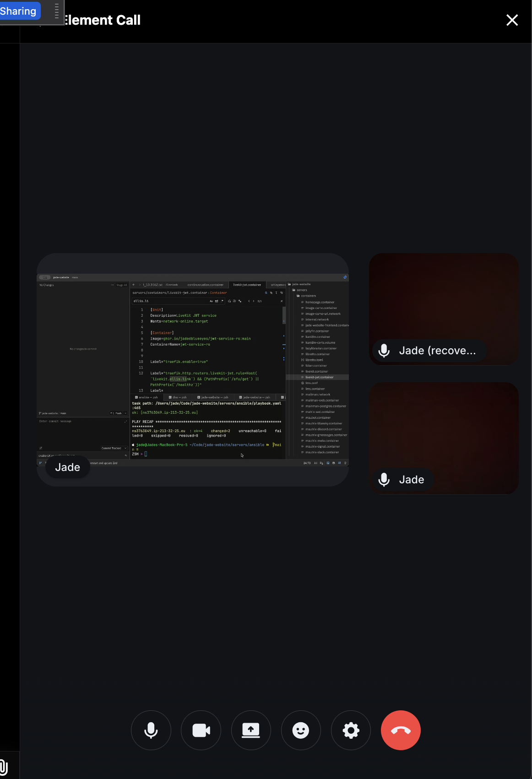The image size is (532, 779).
Task: Click Stage All in the git panel
Action: (121, 285)
